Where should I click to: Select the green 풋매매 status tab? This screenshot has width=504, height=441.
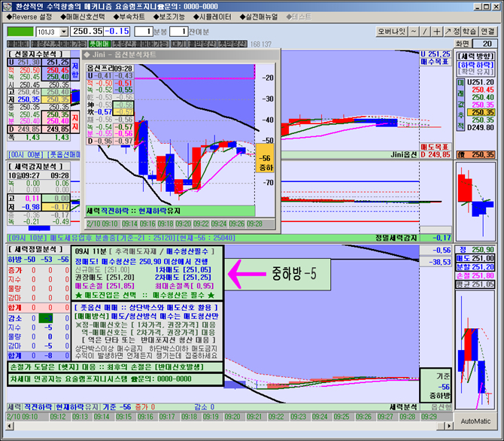pyautogui.click(x=99, y=44)
